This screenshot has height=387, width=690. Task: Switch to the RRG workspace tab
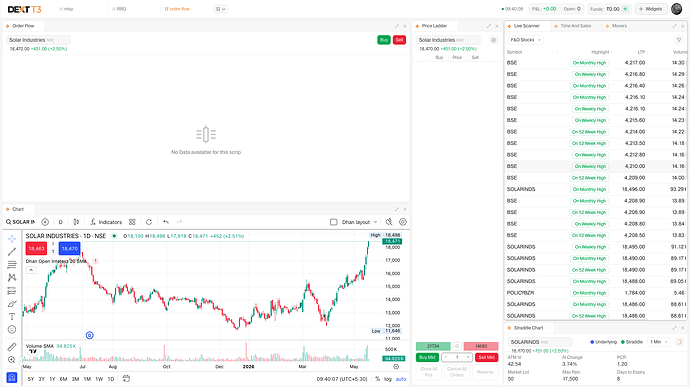(119, 9)
